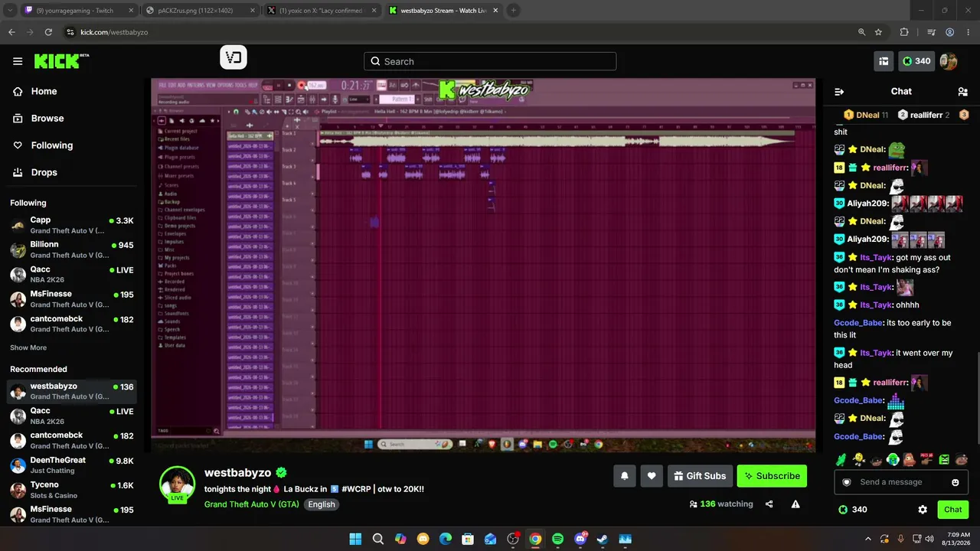Screen dimensions: 980x551
Task: Open Capp channel in Following list
Action: coord(72,225)
